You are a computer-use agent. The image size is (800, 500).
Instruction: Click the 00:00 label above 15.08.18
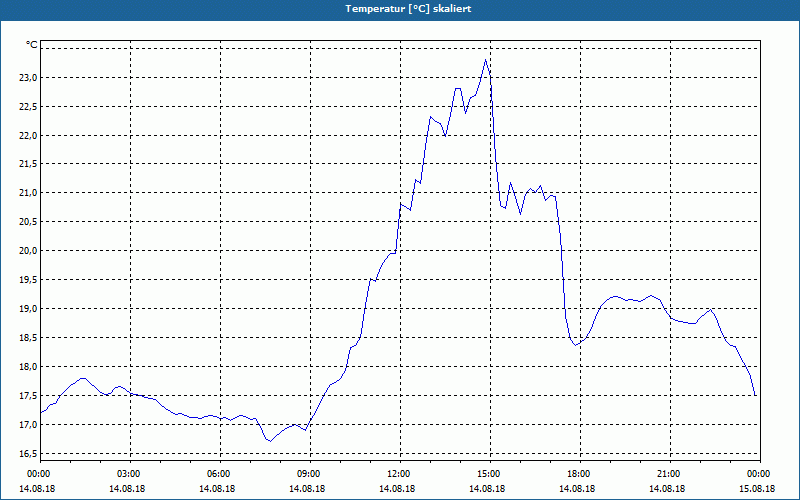(x=760, y=474)
